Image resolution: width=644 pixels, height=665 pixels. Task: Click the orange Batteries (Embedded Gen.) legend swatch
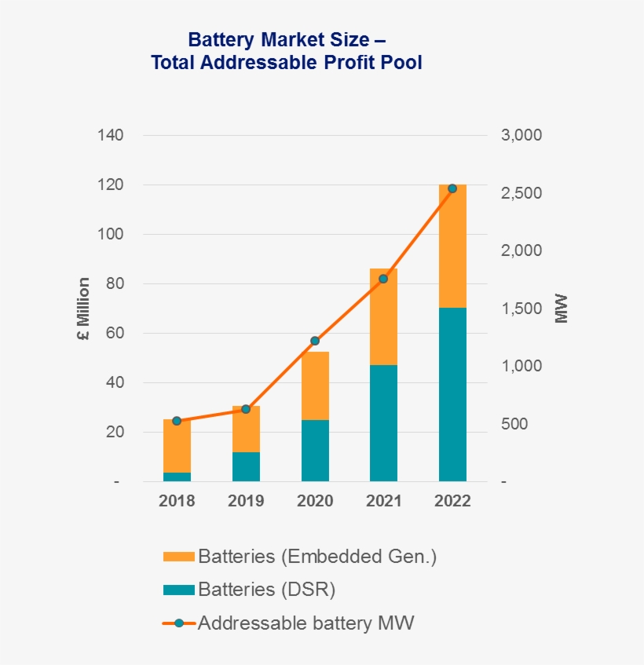coord(178,557)
